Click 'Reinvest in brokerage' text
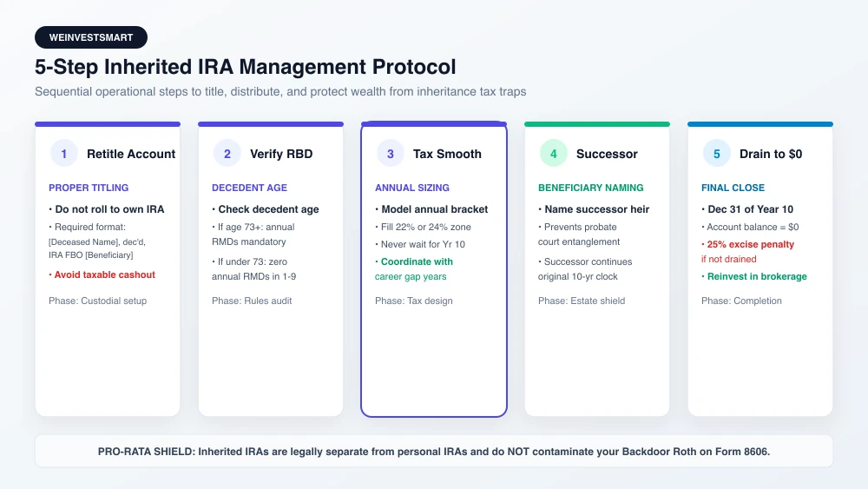 click(x=754, y=276)
